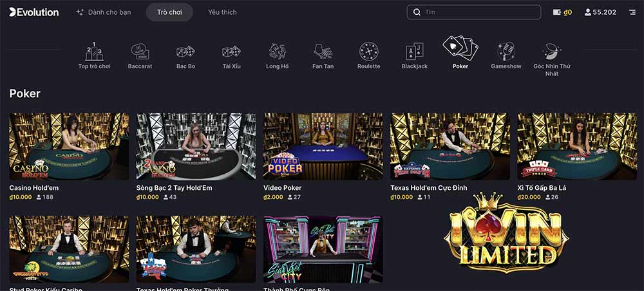Click the user profile icon near 55.202
Image resolution: width=644 pixels, height=291 pixels.
[x=588, y=12]
